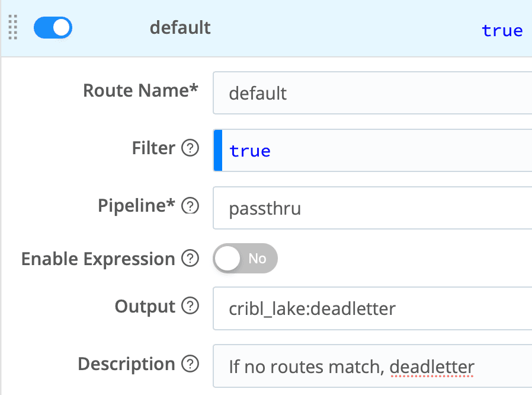Focus the Route Name input field

(x=372, y=93)
